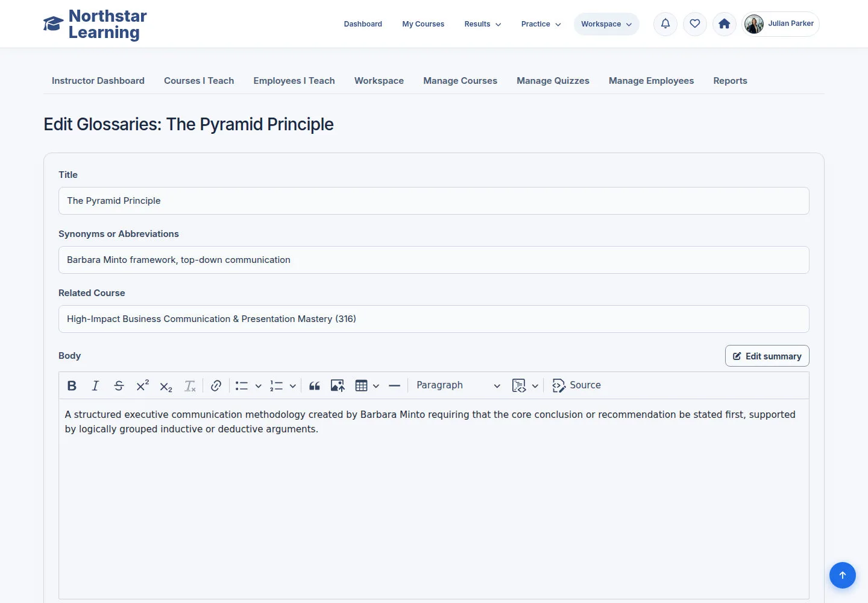Insert a bulleted list

[x=242, y=386]
